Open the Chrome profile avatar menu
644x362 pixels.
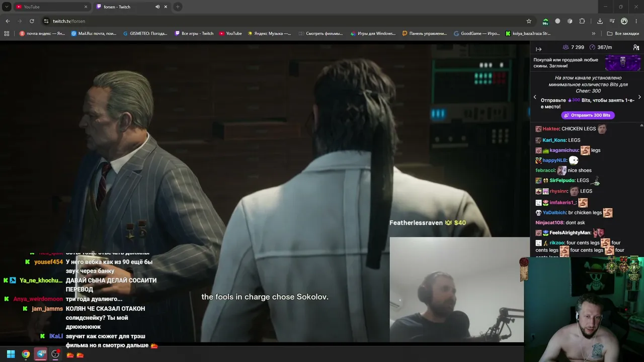click(x=624, y=21)
